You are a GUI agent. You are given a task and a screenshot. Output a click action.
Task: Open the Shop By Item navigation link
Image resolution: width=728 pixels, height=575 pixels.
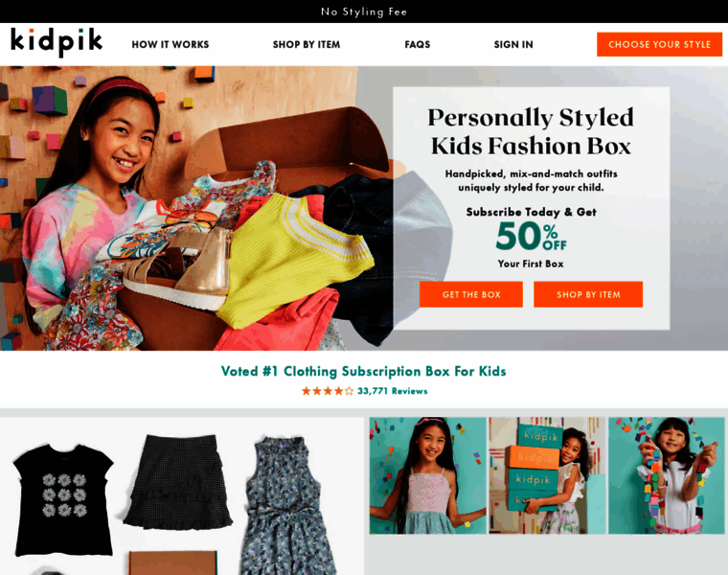coord(307,45)
